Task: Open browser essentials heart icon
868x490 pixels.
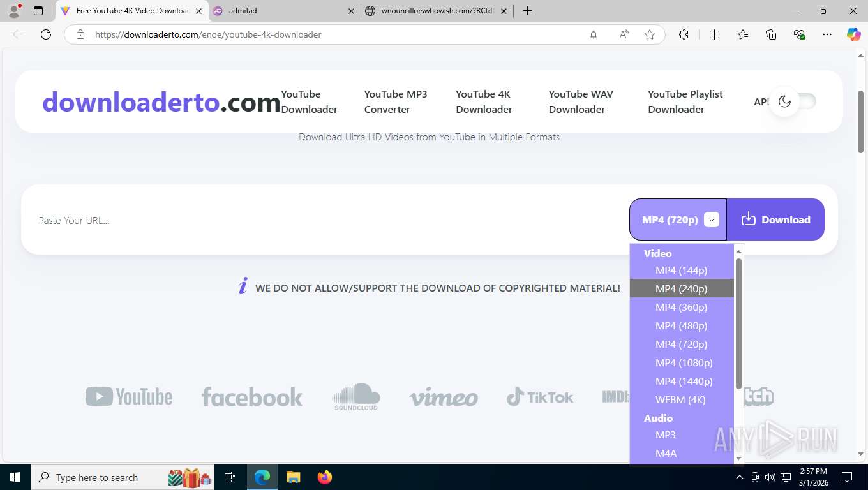Action: pyautogui.click(x=799, y=34)
